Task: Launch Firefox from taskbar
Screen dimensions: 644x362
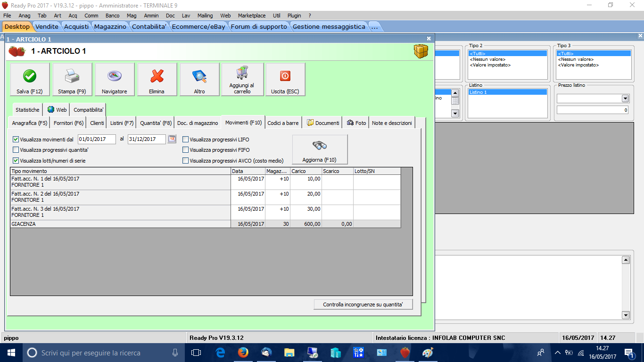Action: click(x=243, y=353)
